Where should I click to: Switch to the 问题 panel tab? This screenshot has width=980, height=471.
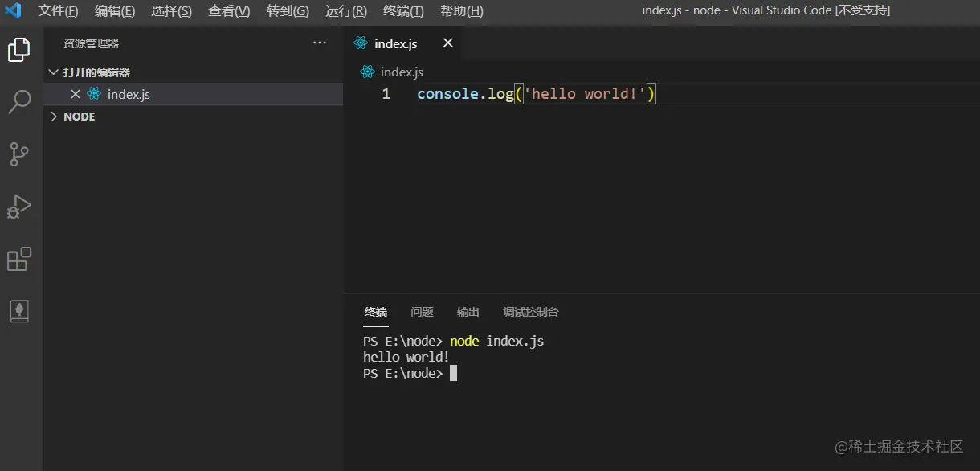(422, 312)
